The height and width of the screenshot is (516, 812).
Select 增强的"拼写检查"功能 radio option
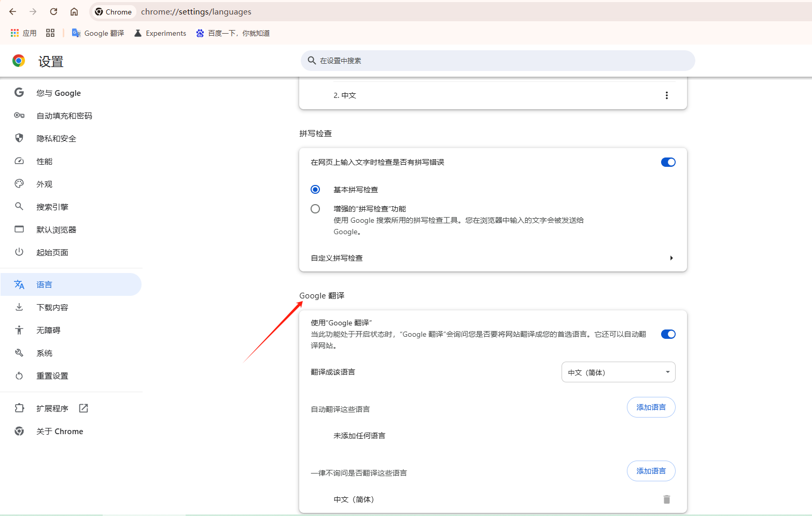(315, 209)
